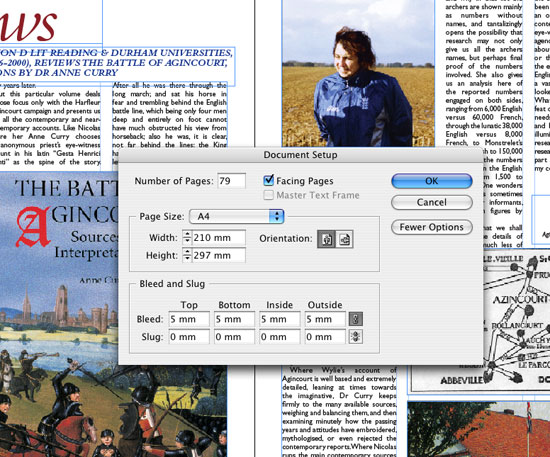Click the Bleed Outside field

pos(325,319)
